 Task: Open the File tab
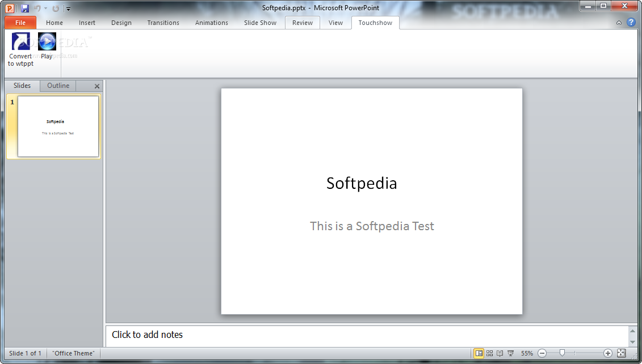click(x=20, y=23)
